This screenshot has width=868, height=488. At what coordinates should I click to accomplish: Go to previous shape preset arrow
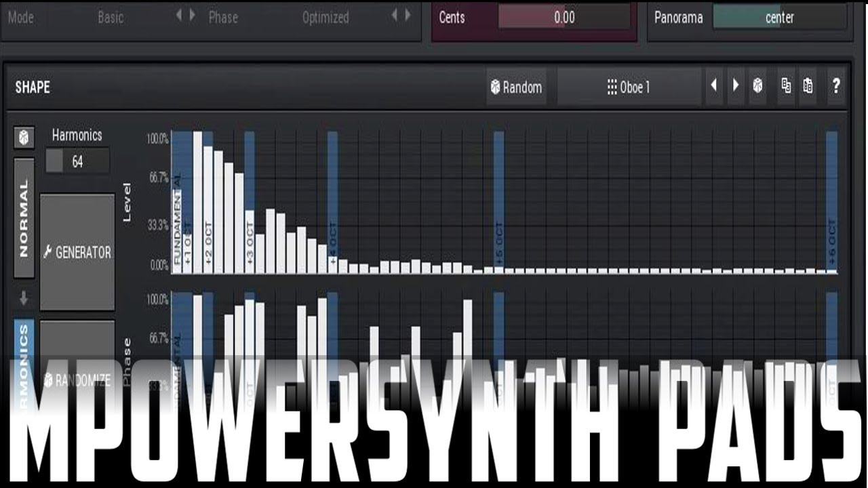714,86
